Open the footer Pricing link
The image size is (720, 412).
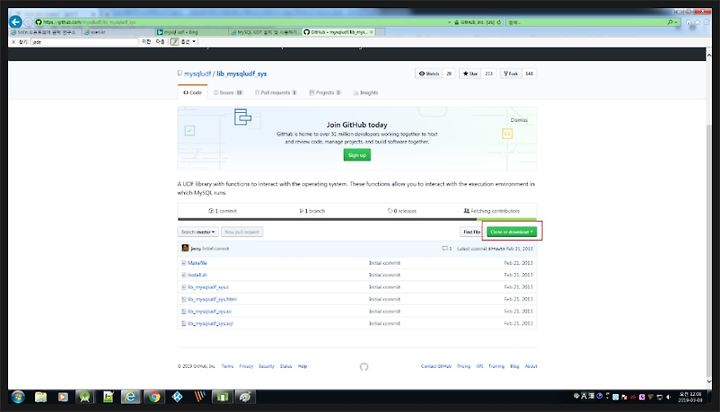pos(464,366)
